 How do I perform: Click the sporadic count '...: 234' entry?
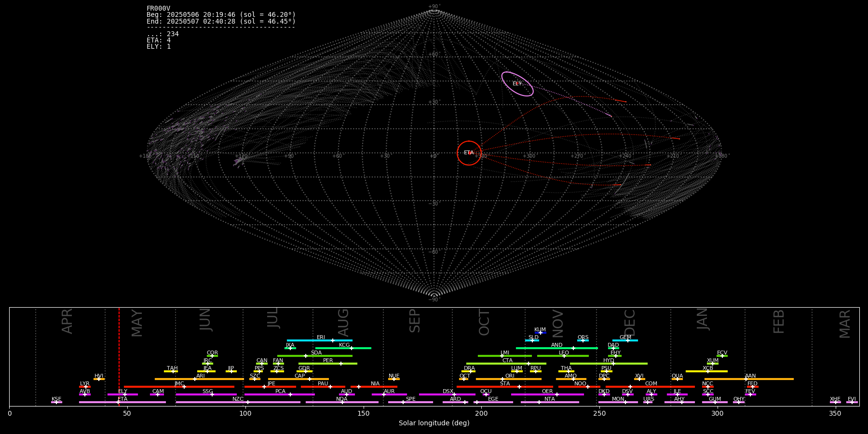tap(163, 34)
